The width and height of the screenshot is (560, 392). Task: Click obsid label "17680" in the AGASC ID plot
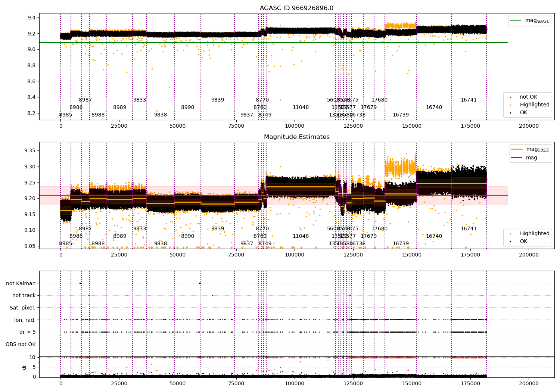pos(380,100)
